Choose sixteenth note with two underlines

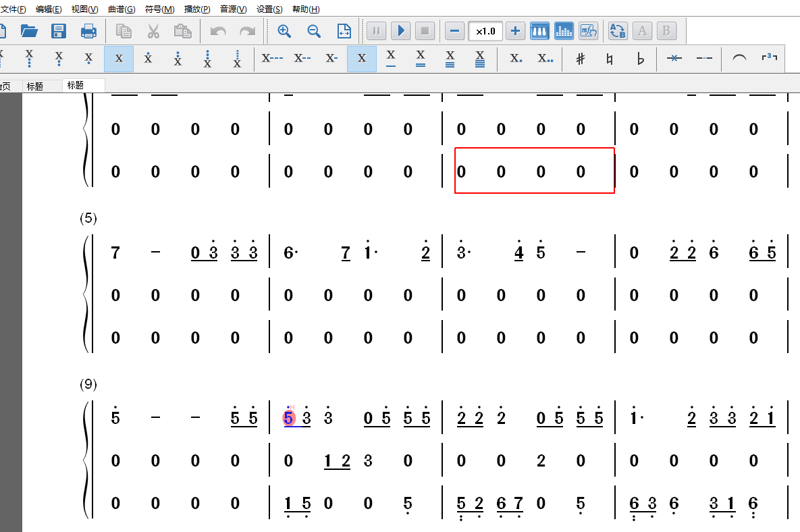(x=421, y=59)
